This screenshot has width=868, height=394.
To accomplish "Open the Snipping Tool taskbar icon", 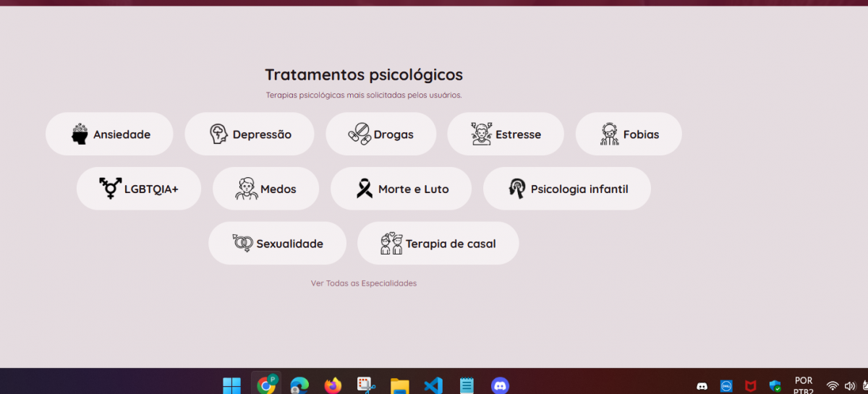I will (366, 385).
